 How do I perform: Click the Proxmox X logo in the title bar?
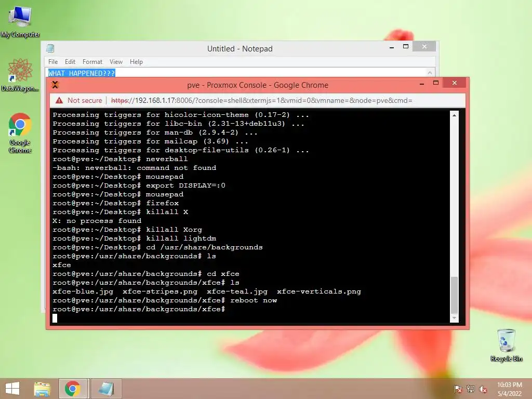click(55, 85)
